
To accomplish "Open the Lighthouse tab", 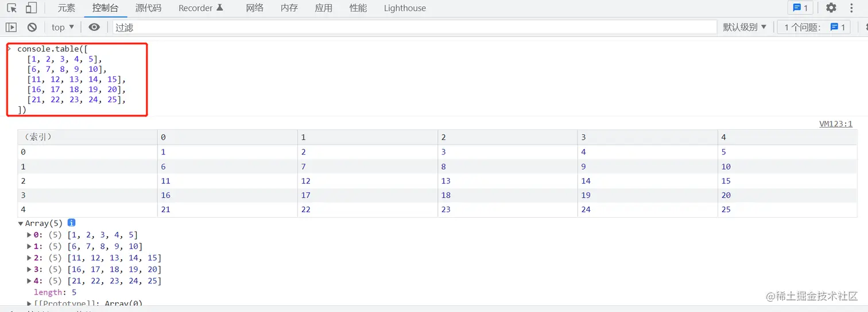I will (405, 8).
